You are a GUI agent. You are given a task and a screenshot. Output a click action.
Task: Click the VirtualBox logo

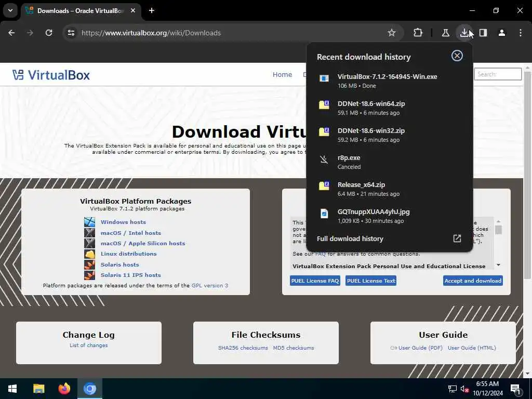[51, 75]
